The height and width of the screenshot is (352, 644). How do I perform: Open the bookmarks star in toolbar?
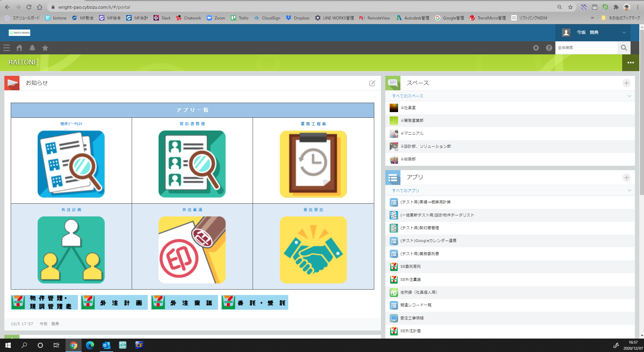(45, 48)
